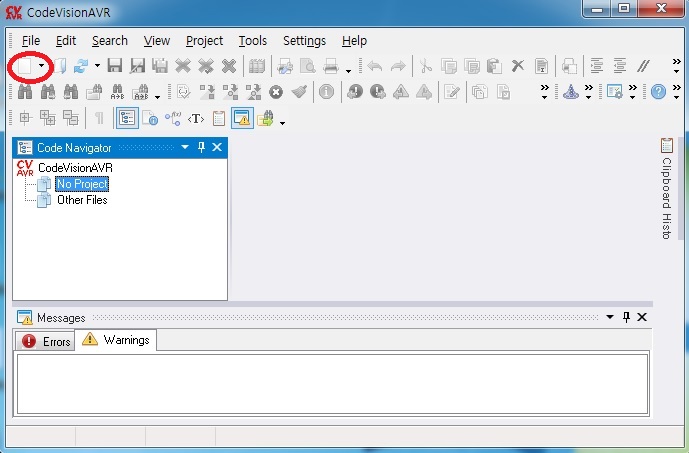Launch the CodeWizardAVR wizard hat icon

[x=570, y=92]
